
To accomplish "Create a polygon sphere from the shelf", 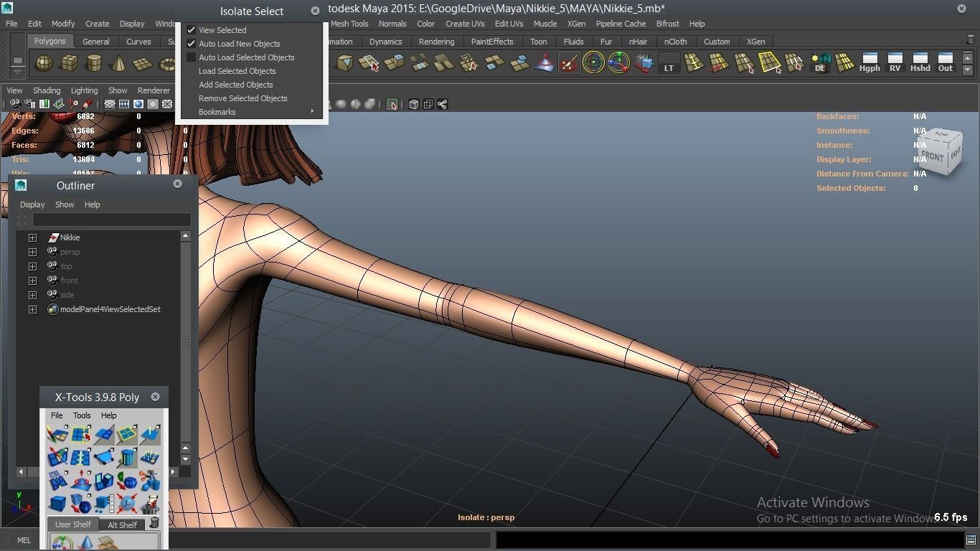I will pos(44,63).
